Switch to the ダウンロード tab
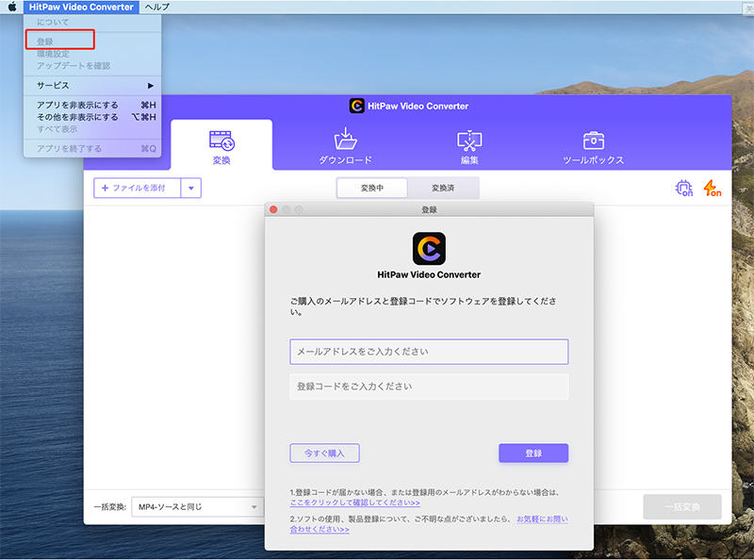Image resolution: width=754 pixels, height=560 pixels. coord(345,146)
